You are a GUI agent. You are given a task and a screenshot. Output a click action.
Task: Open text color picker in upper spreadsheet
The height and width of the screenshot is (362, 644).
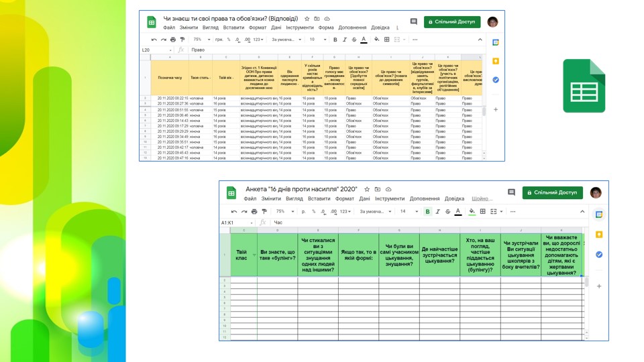364,40
